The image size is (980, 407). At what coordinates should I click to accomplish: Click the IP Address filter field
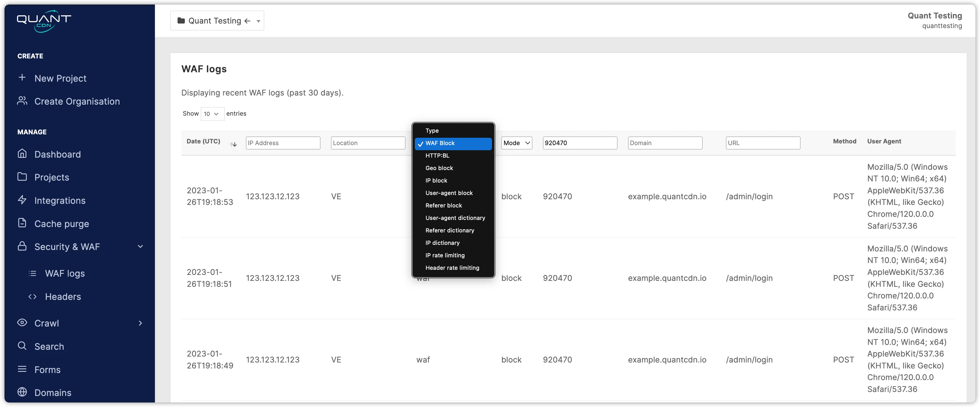point(283,143)
